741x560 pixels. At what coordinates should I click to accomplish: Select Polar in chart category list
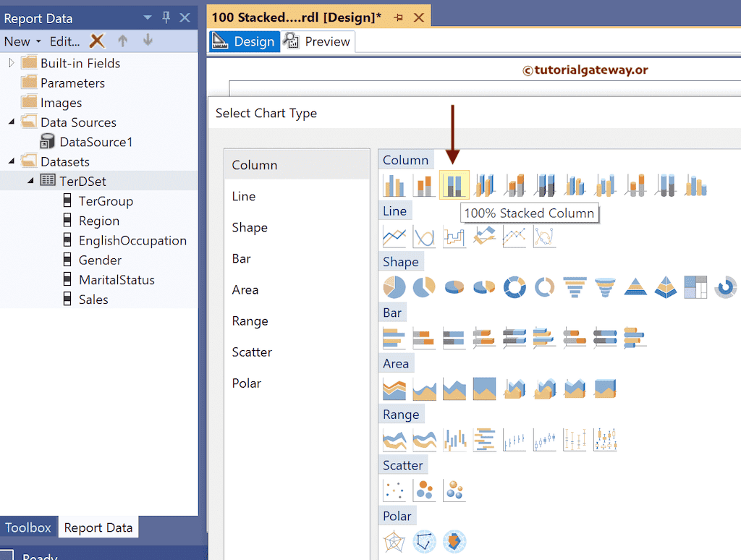coord(297,383)
